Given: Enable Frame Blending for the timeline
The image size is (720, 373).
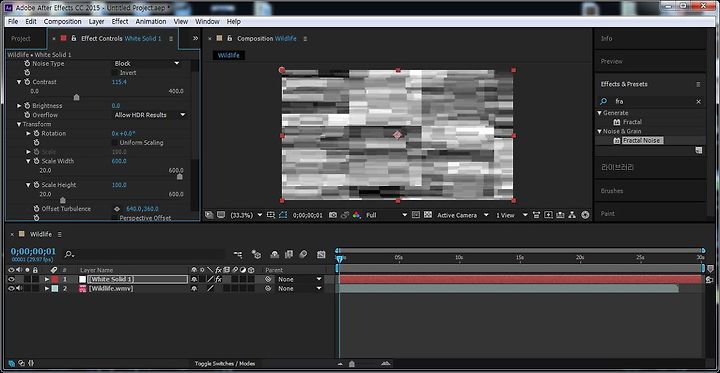Looking at the screenshot, I should [288, 254].
